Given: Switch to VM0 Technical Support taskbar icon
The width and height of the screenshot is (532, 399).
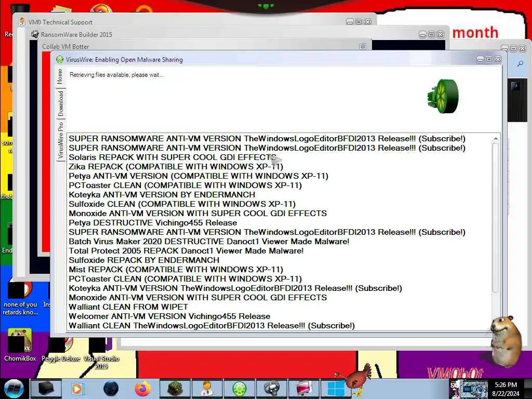Looking at the screenshot, I should (207, 389).
